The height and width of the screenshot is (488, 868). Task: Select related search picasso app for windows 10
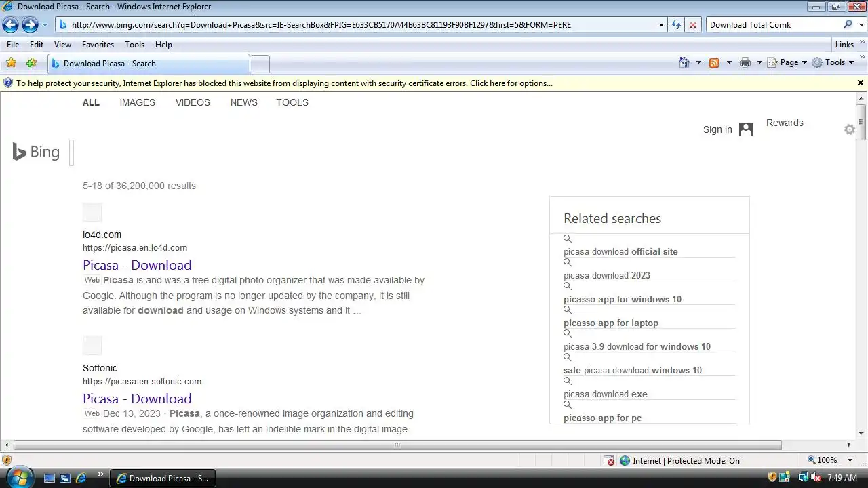point(623,299)
